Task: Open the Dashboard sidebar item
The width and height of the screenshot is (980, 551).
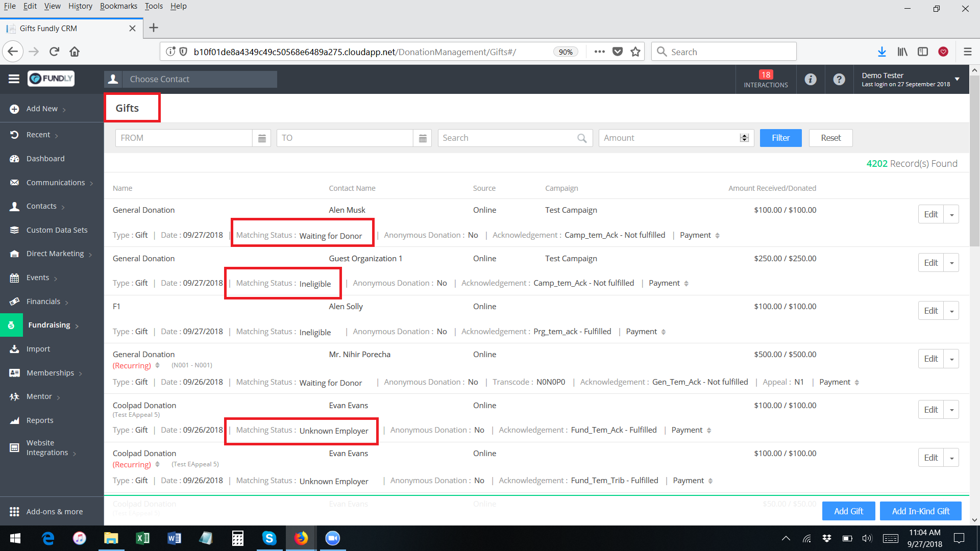Action: click(x=45, y=159)
